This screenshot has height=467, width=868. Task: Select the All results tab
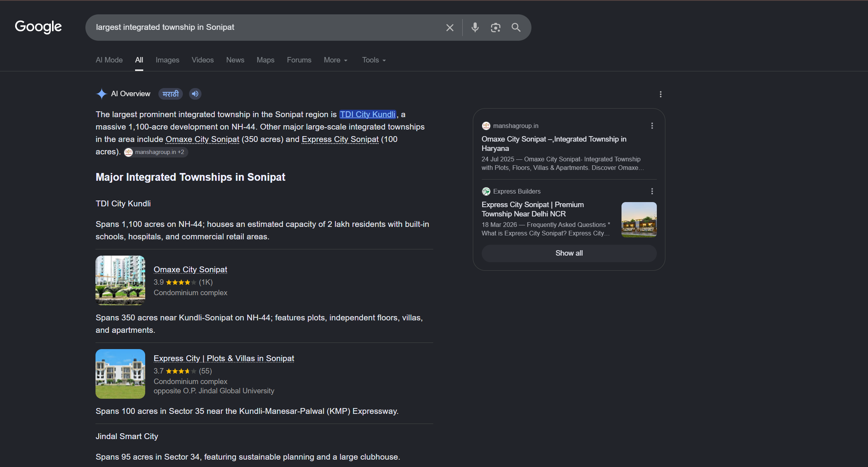point(139,60)
